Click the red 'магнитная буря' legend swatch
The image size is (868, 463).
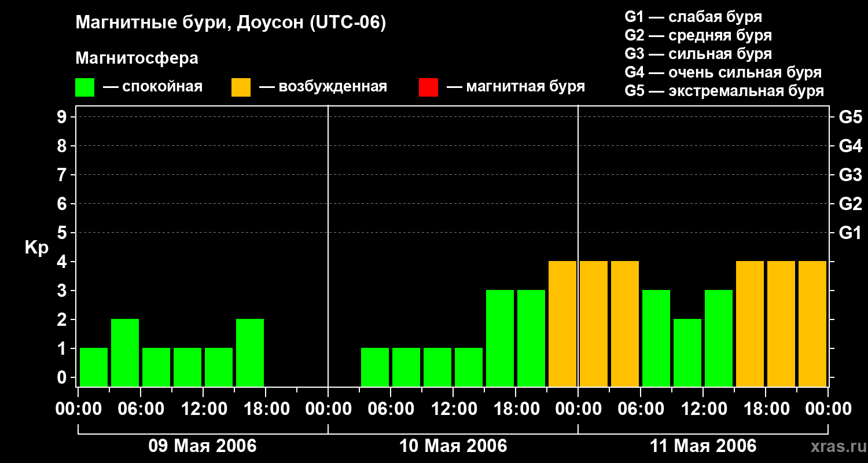tap(428, 87)
